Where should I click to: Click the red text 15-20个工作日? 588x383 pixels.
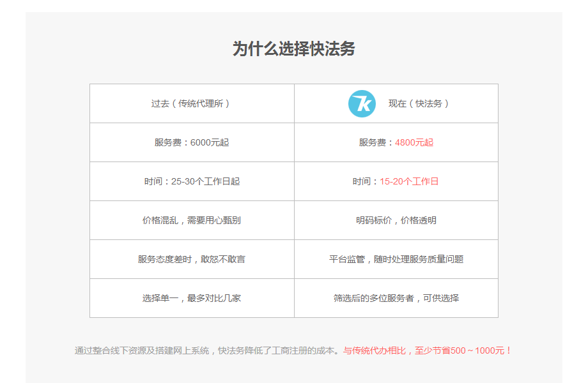pyautogui.click(x=409, y=181)
